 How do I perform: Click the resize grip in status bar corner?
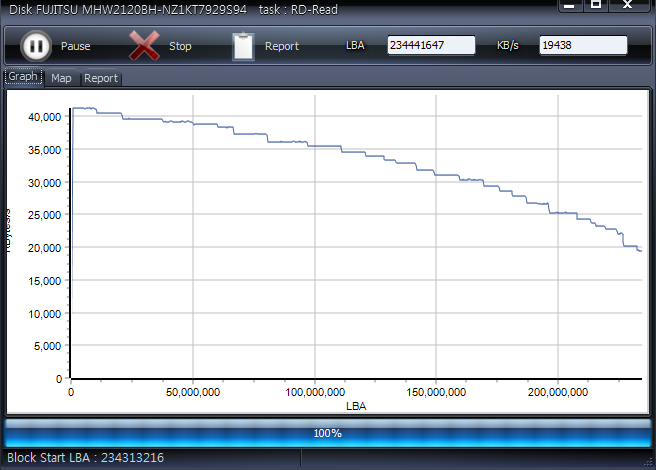point(648,462)
